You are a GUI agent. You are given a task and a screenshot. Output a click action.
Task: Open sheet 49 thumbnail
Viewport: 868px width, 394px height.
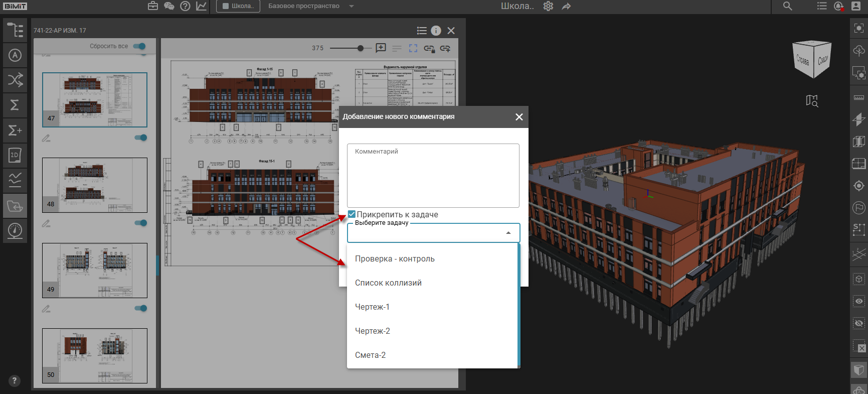pyautogui.click(x=95, y=271)
